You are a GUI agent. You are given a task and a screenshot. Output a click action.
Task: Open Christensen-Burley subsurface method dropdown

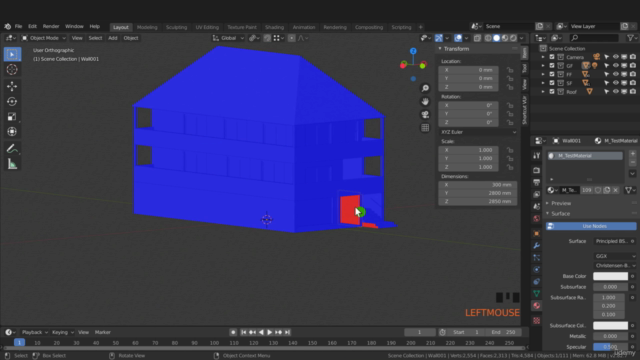click(614, 266)
